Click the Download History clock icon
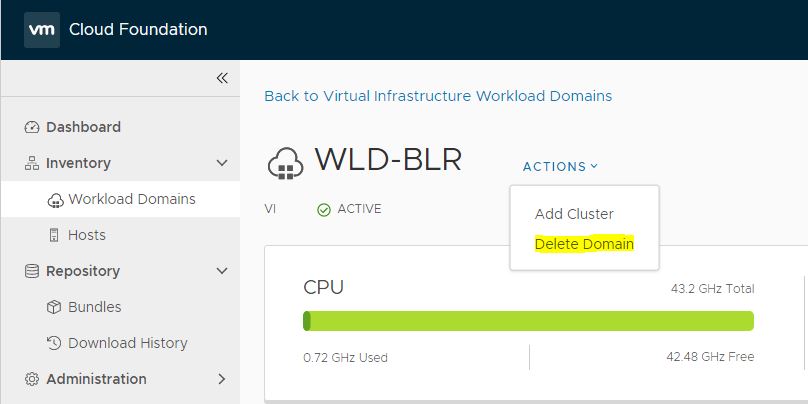808x404 pixels. (x=55, y=343)
